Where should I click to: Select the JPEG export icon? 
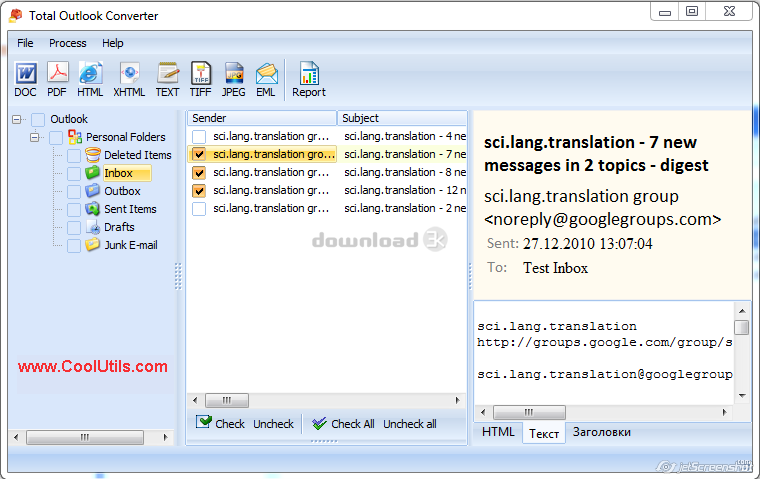point(234,74)
